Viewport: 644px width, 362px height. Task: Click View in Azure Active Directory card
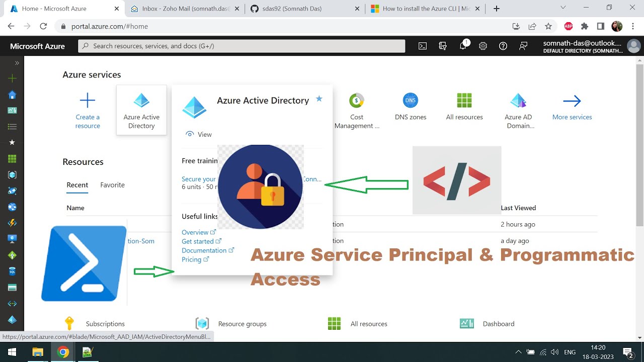click(199, 134)
